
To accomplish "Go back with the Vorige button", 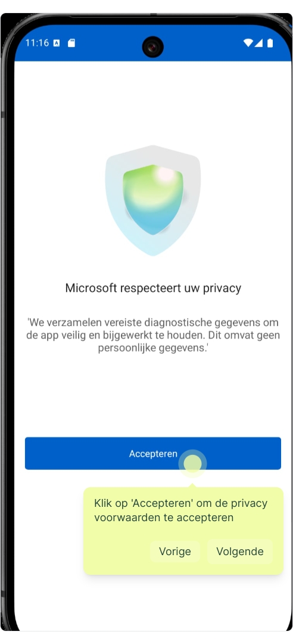I will (175, 551).
